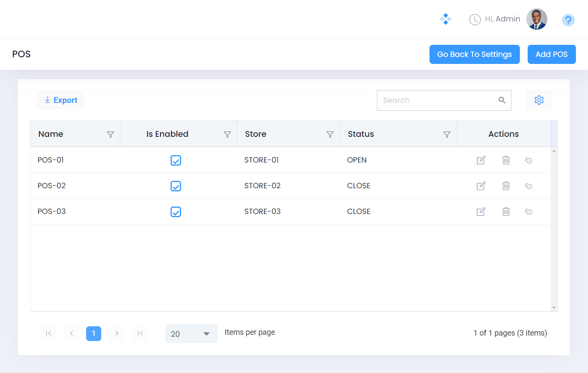
Task: Select page 1 in pagination
Action: pos(93,334)
